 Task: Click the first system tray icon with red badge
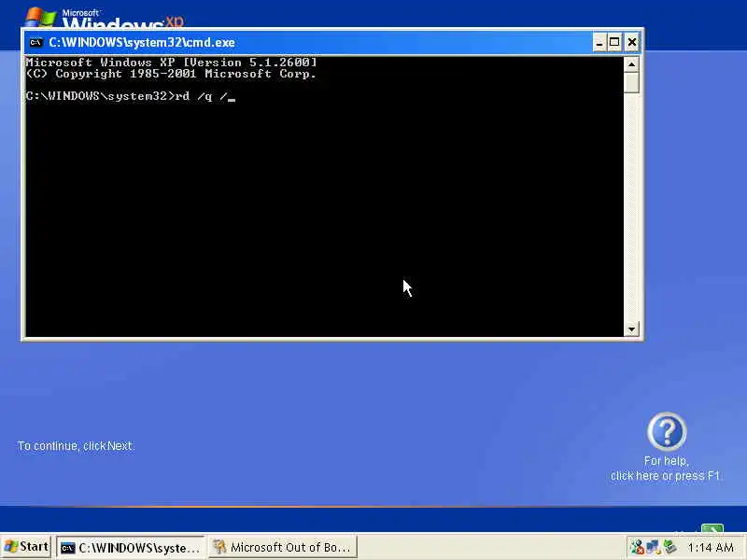tap(637, 547)
